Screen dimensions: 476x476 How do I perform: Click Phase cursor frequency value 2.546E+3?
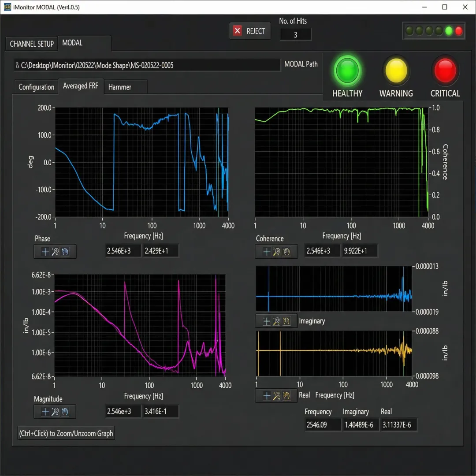coord(123,251)
